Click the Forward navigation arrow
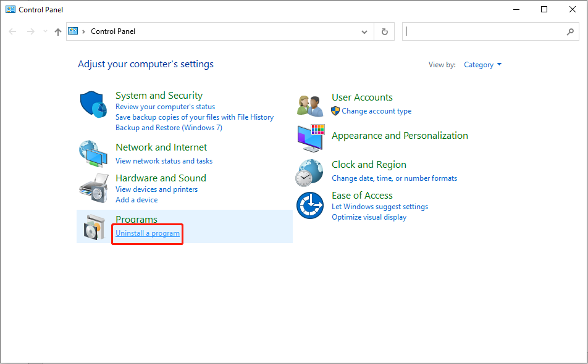Screen dimensions: 588x364 [x=31, y=31]
